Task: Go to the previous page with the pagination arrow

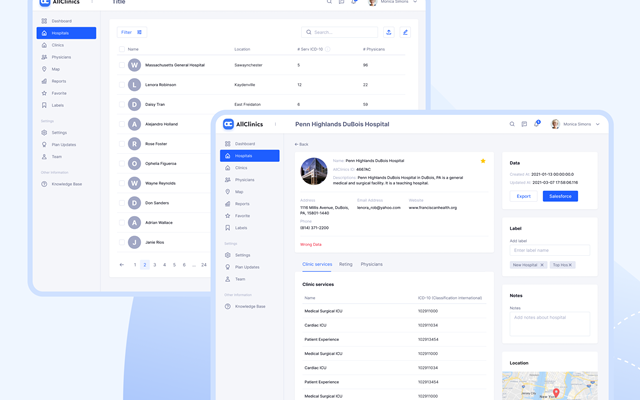Action: click(x=122, y=265)
